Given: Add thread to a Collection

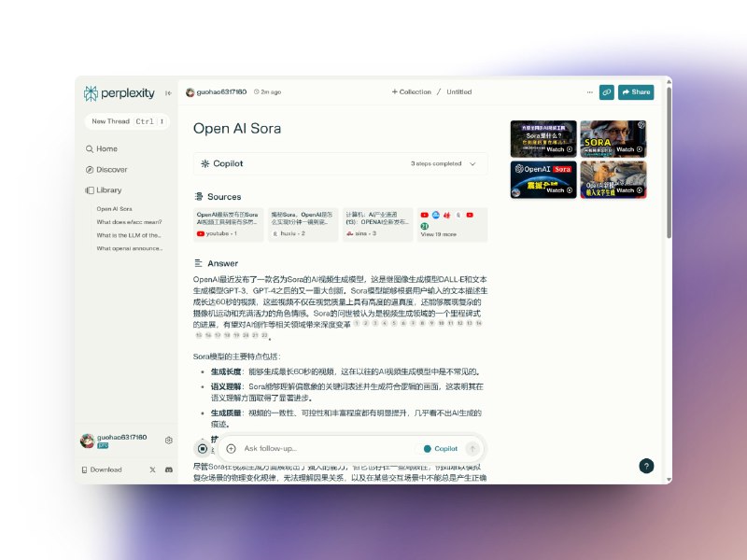Looking at the screenshot, I should coord(411,91).
